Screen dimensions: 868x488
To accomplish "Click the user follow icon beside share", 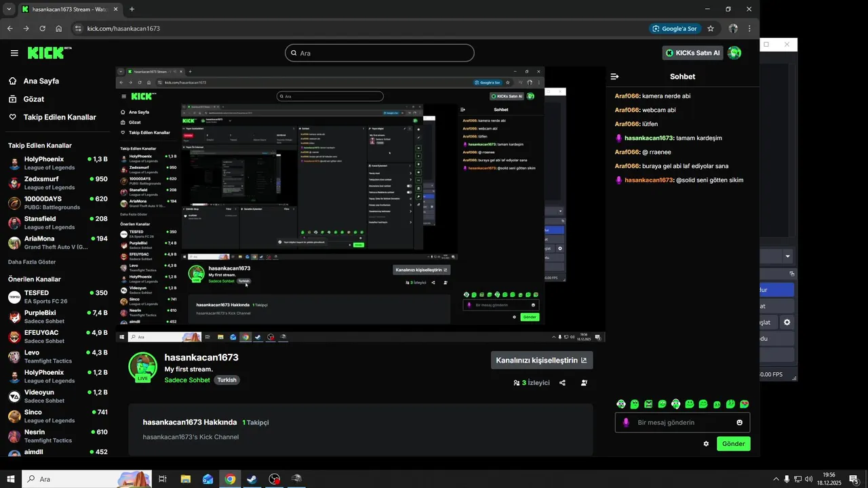I will click(584, 383).
